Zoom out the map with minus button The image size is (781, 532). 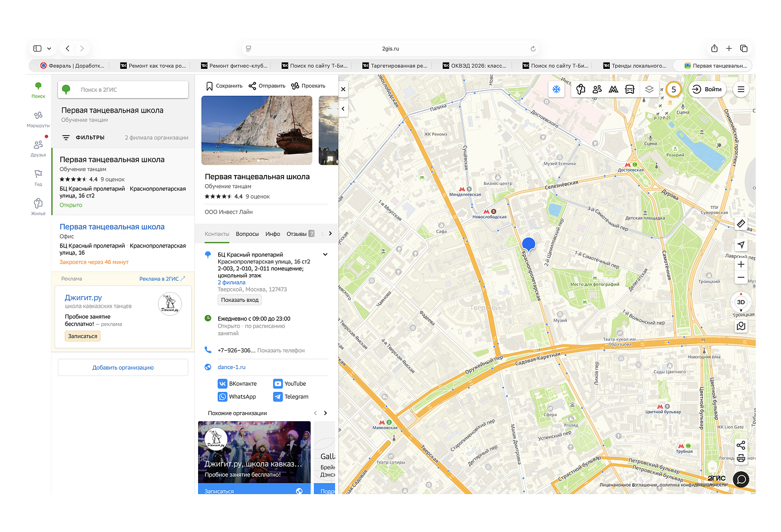click(741, 278)
